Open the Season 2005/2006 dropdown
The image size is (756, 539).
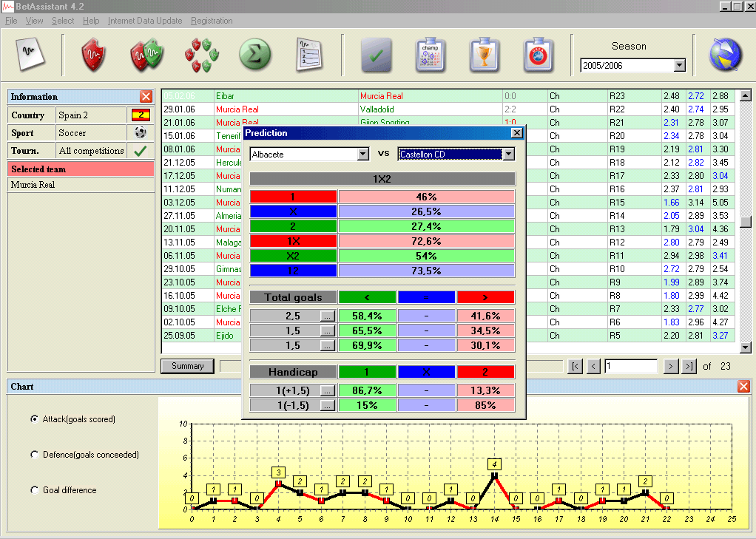680,66
